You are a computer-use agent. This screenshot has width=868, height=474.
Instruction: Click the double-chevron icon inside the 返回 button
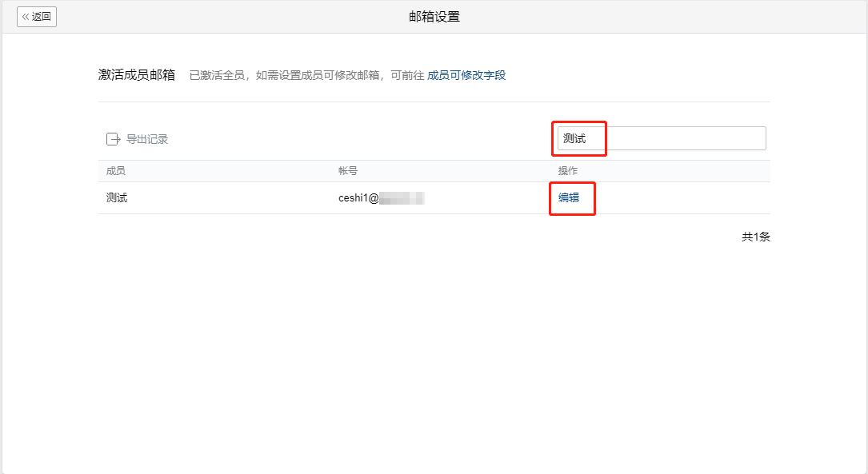pyautogui.click(x=27, y=16)
